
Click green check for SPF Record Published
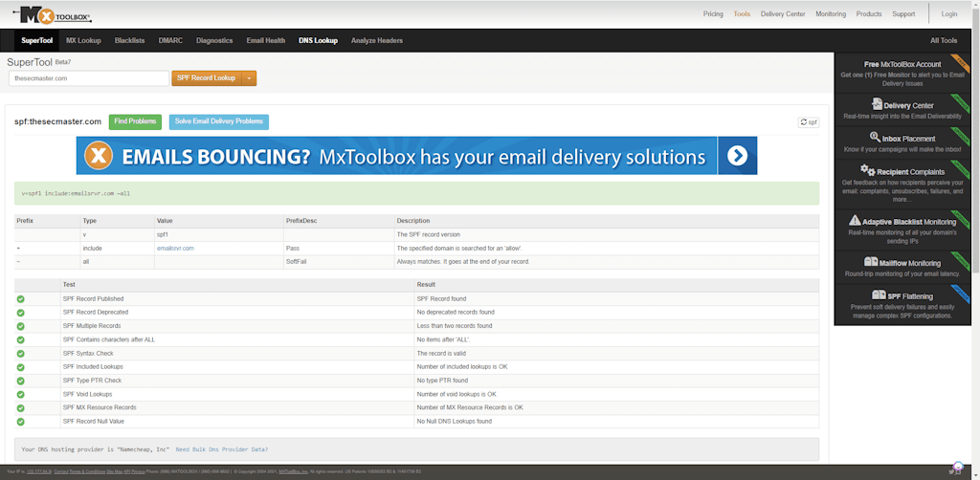[21, 299]
